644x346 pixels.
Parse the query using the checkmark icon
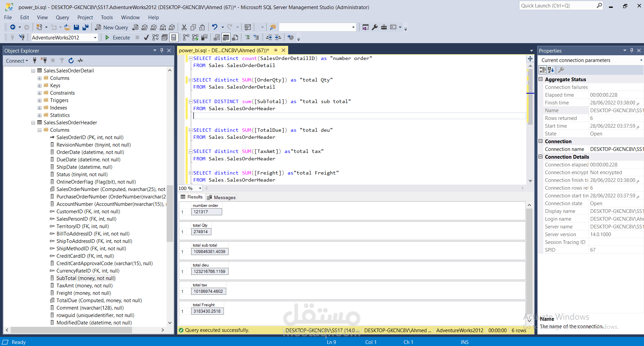pos(146,37)
